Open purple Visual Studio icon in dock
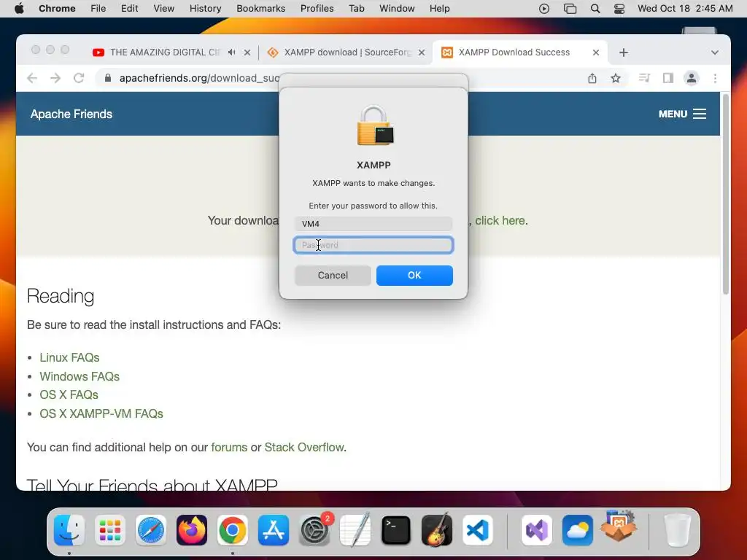The height and width of the screenshot is (560, 747). click(x=537, y=530)
